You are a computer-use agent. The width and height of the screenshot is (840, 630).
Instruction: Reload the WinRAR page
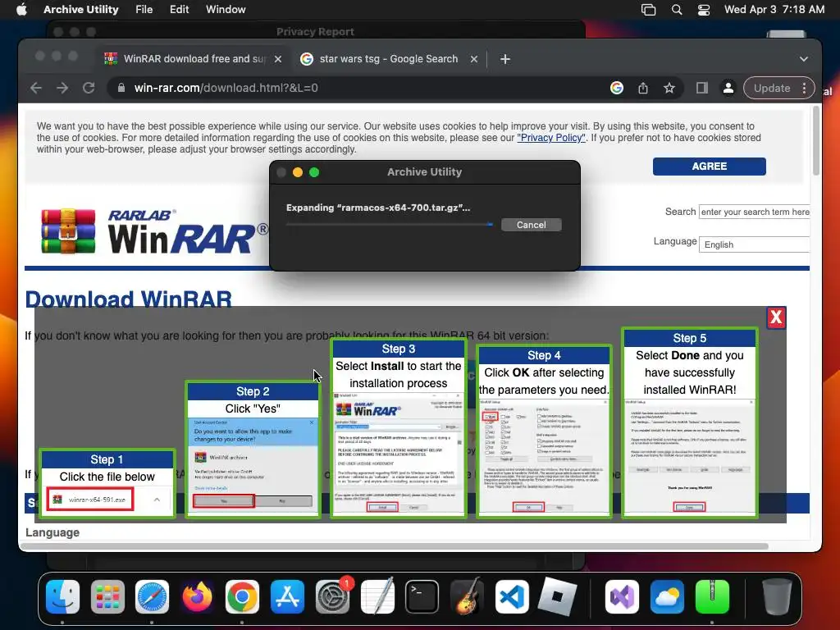[89, 88]
